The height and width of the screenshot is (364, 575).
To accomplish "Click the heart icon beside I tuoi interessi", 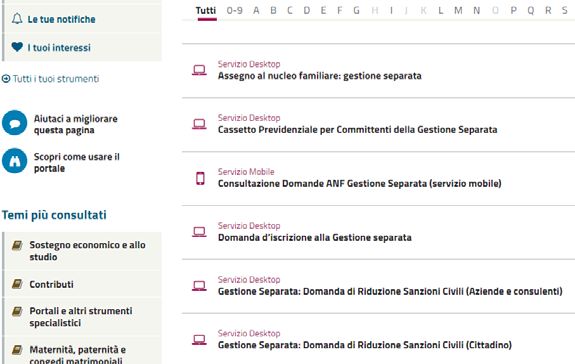I will (x=17, y=47).
